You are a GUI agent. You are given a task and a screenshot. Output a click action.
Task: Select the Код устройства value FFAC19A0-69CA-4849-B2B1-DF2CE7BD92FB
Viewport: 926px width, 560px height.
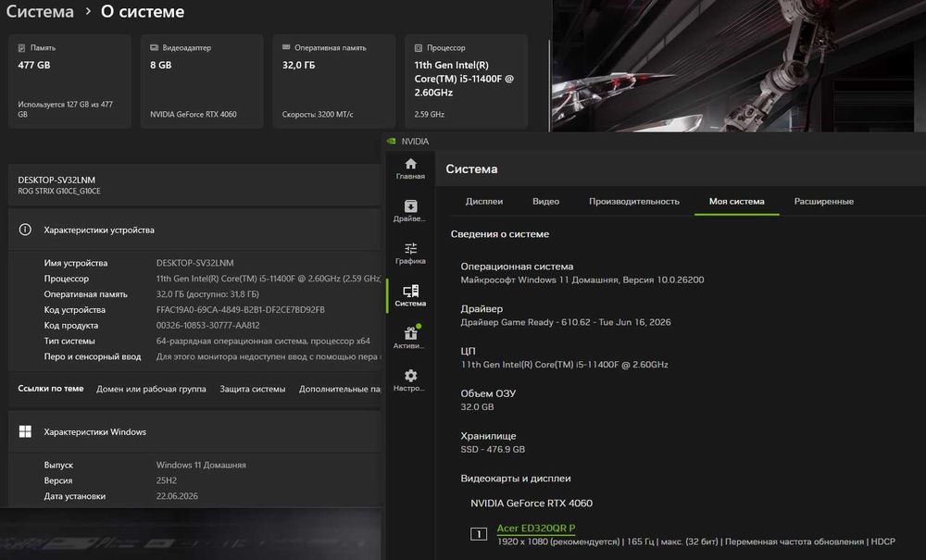241,309
